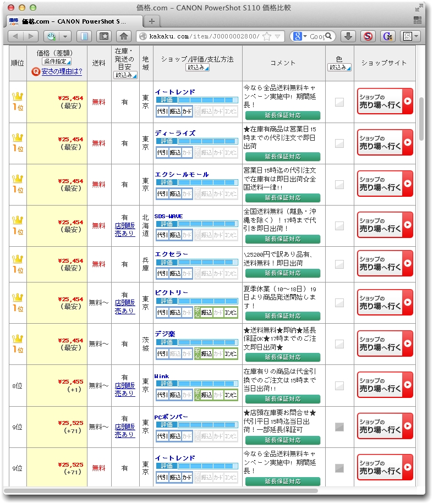Go forward with the browser forward arrow
The width and height of the screenshot is (433, 504).
(31, 36)
